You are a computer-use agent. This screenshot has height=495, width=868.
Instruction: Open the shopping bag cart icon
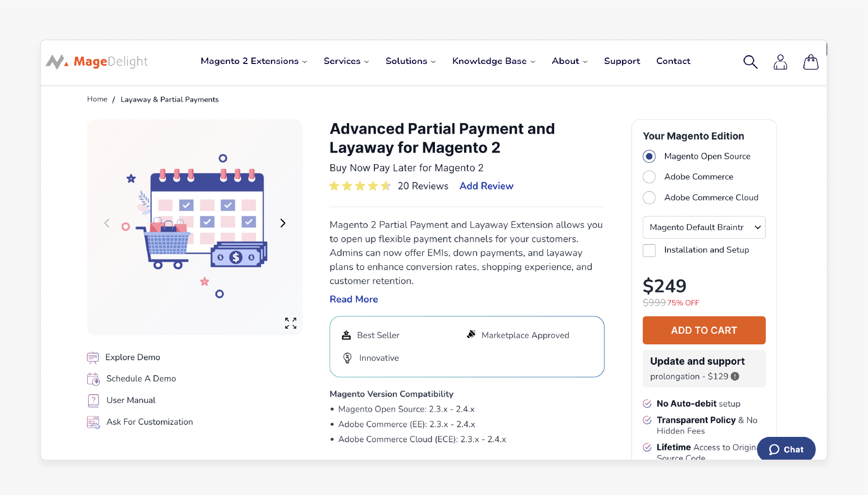(811, 62)
